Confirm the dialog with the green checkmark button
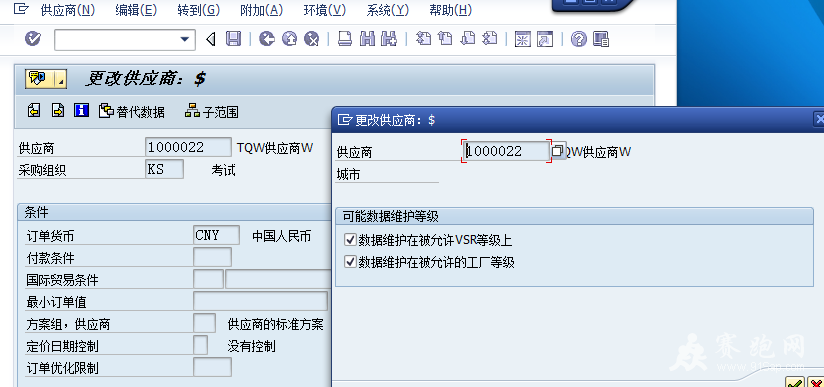Image resolution: width=824 pixels, height=387 pixels. pyautogui.click(x=794, y=383)
